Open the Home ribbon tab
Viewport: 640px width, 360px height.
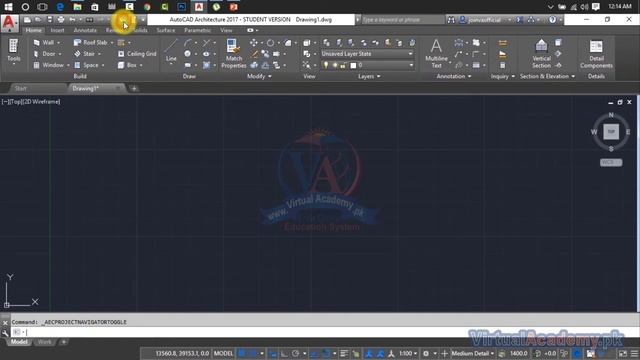tap(33, 30)
